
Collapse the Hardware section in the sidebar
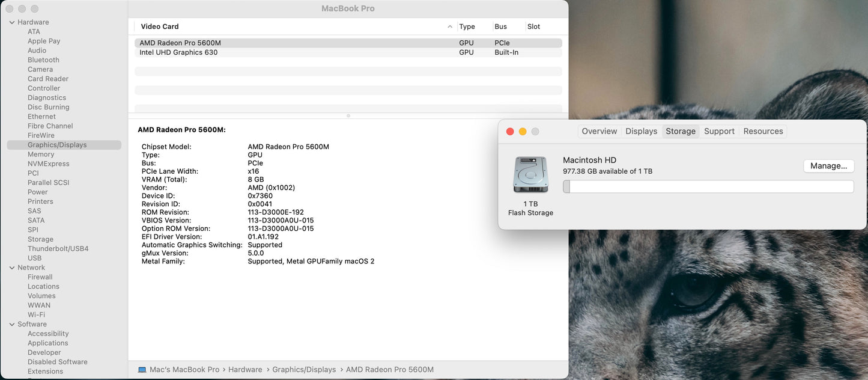(x=11, y=22)
